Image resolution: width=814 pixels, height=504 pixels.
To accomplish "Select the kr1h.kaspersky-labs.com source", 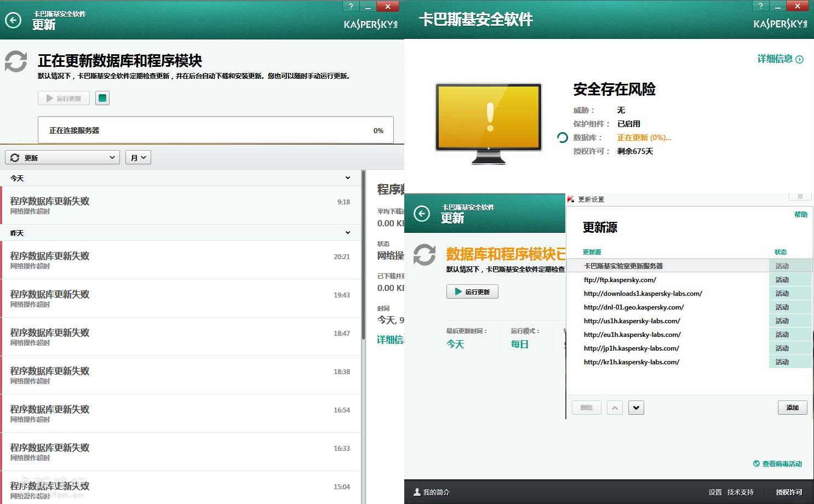I will (689, 362).
